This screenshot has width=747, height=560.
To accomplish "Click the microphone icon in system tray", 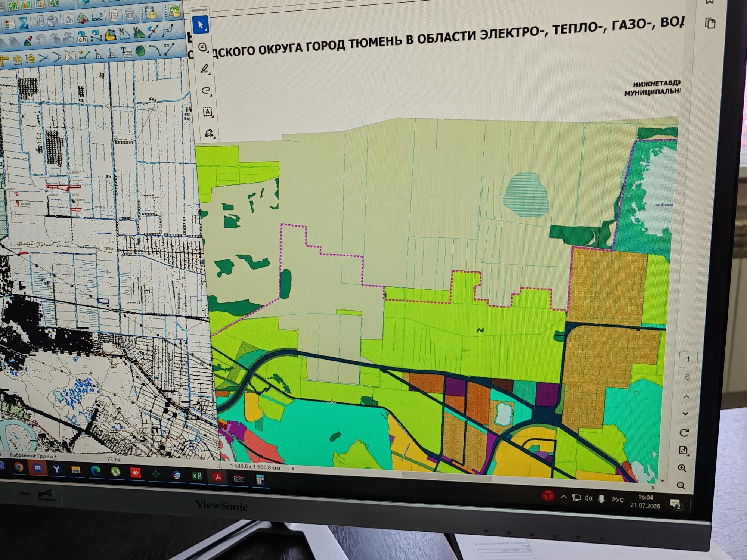I will pos(601,499).
